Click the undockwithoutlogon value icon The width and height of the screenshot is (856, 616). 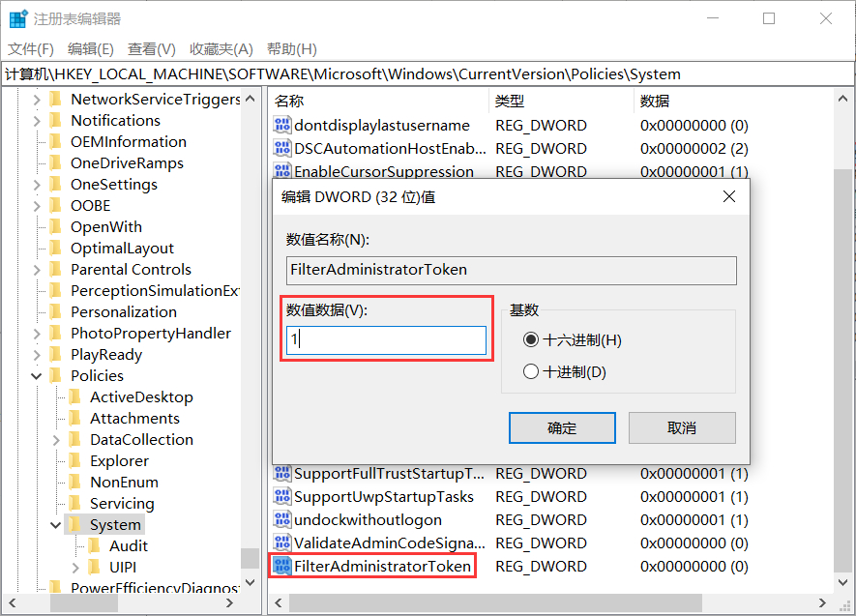tap(283, 519)
